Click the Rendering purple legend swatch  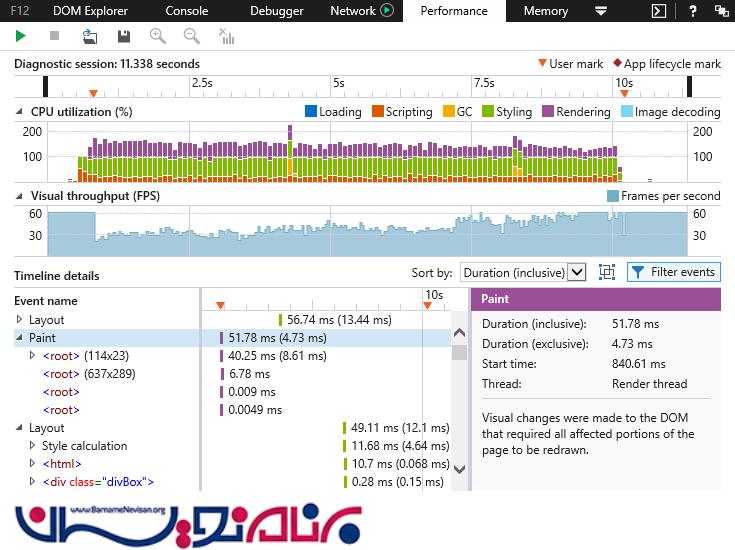548,112
